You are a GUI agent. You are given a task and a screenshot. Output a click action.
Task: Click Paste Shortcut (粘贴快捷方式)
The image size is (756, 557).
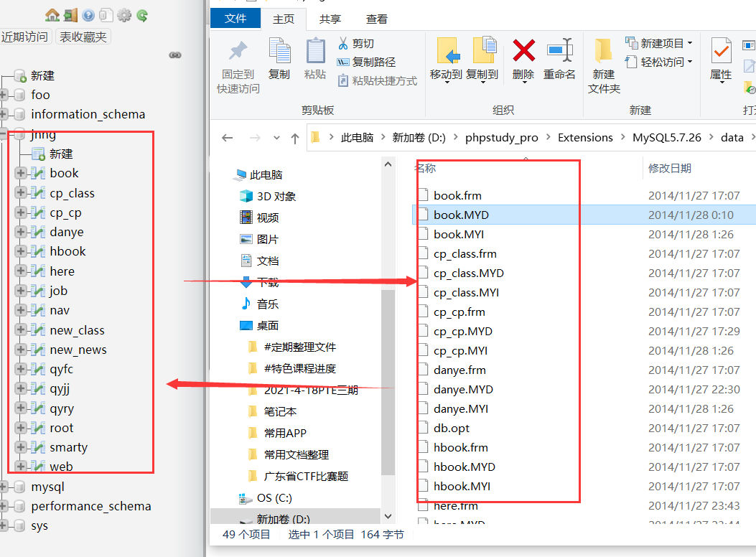click(x=378, y=80)
